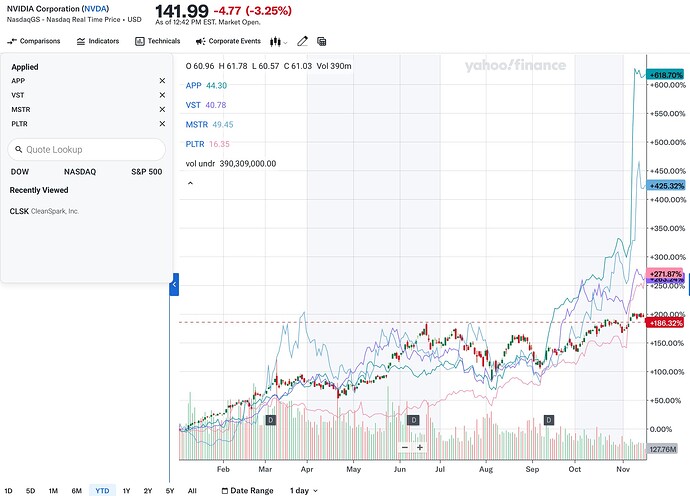Click the +271.87% price label

point(665,274)
